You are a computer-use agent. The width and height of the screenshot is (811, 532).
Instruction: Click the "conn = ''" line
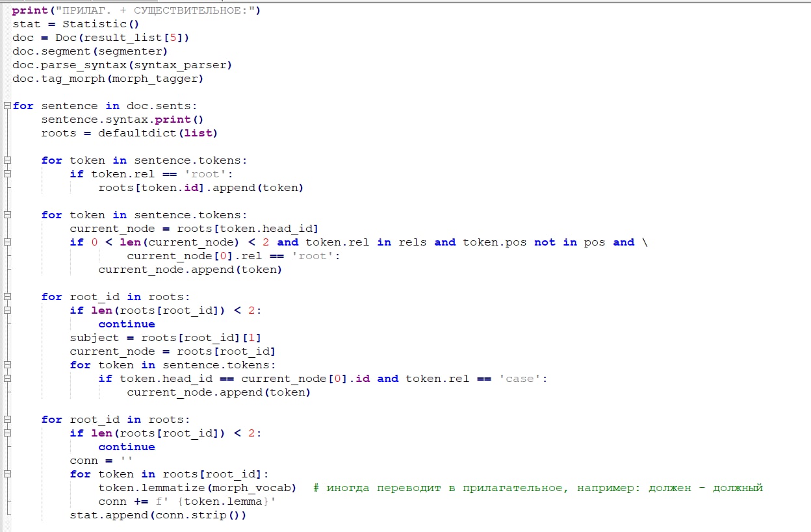pos(101,461)
